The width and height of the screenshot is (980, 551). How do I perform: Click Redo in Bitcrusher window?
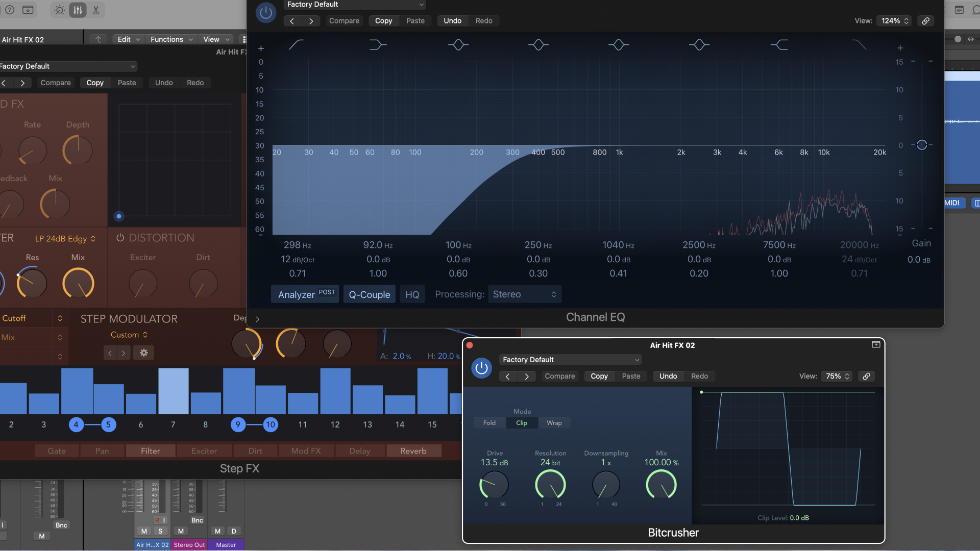pyautogui.click(x=699, y=376)
